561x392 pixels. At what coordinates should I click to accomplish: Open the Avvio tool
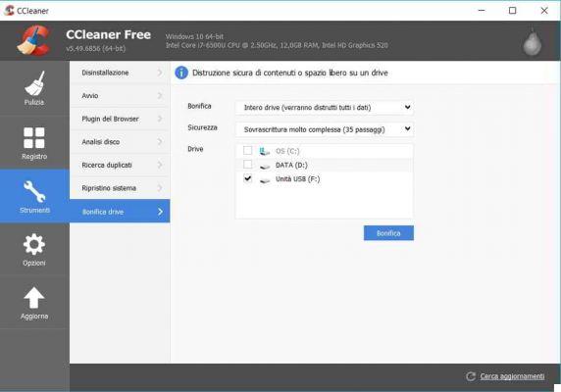pos(120,96)
